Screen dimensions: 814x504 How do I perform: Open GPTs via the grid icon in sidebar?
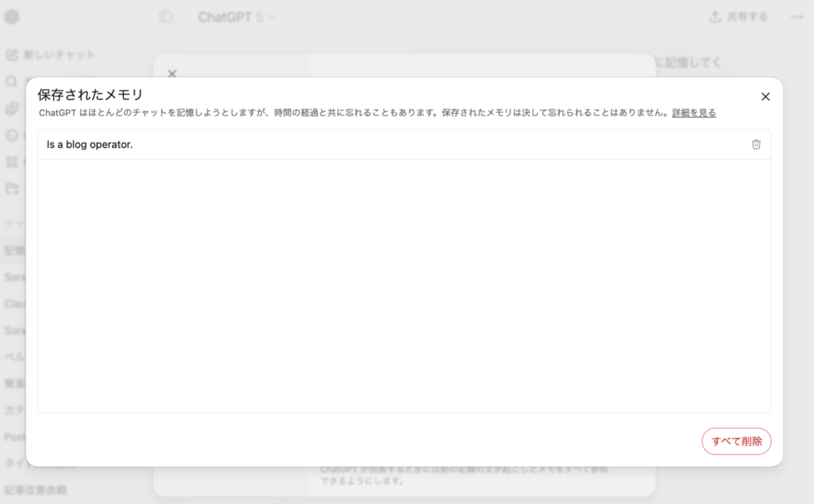pos(11,162)
